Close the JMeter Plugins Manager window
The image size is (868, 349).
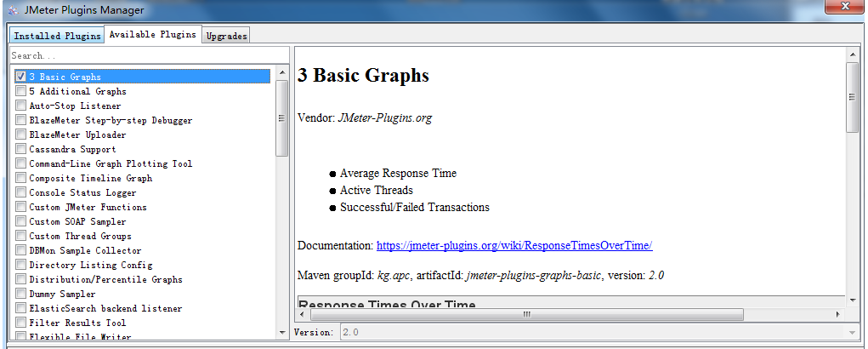point(845,6)
